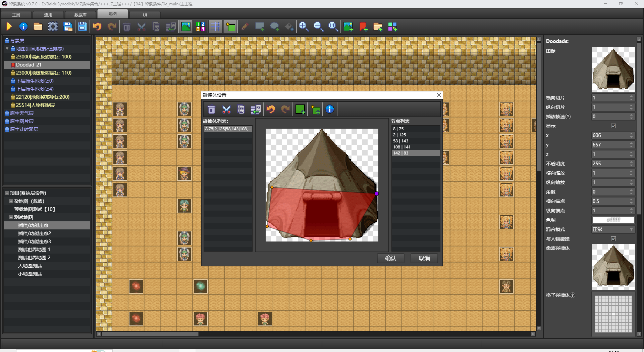Toggle the grid display icon in main toolbar
This screenshot has height=352, width=644.
(x=215, y=27)
